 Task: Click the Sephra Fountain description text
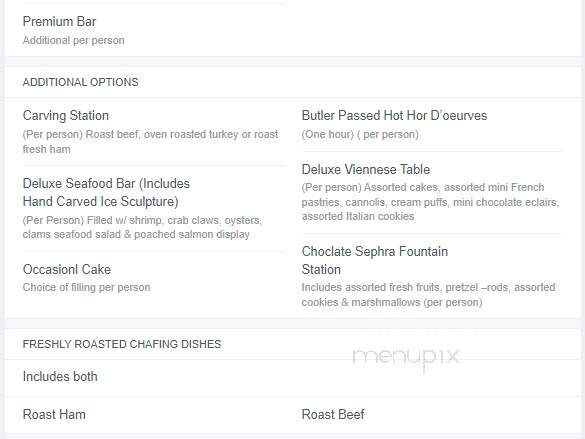[x=428, y=295]
